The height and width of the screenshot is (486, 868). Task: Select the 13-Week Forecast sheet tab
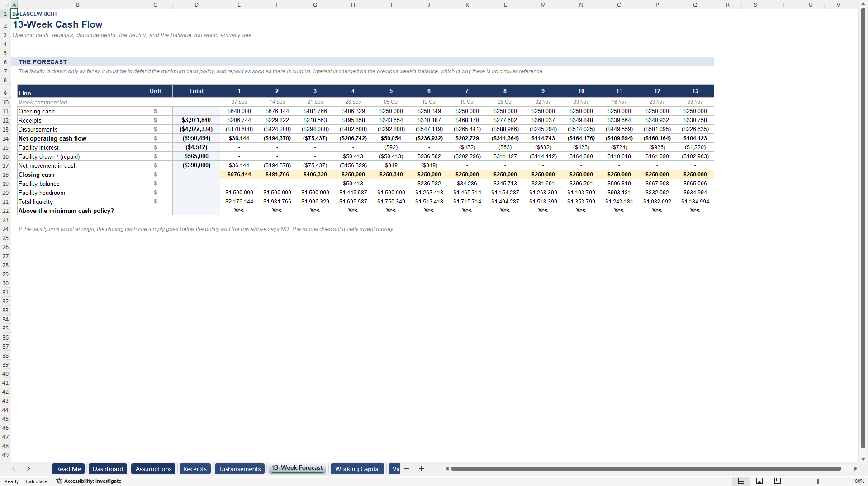297,468
